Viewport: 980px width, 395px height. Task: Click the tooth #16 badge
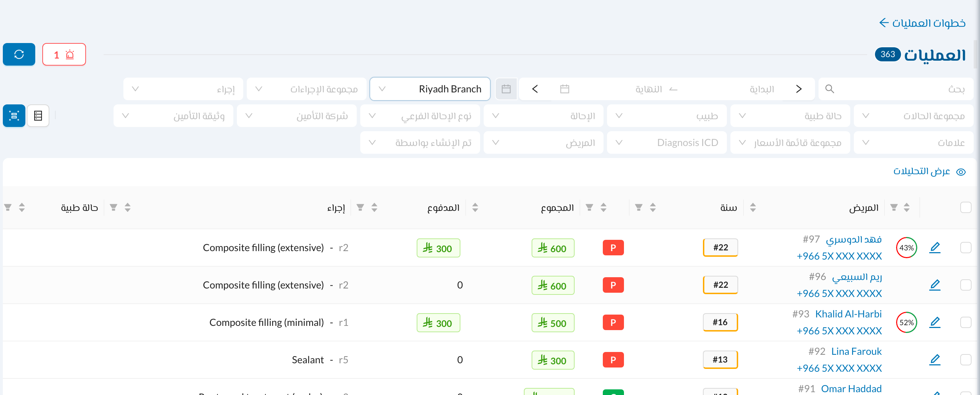click(720, 322)
